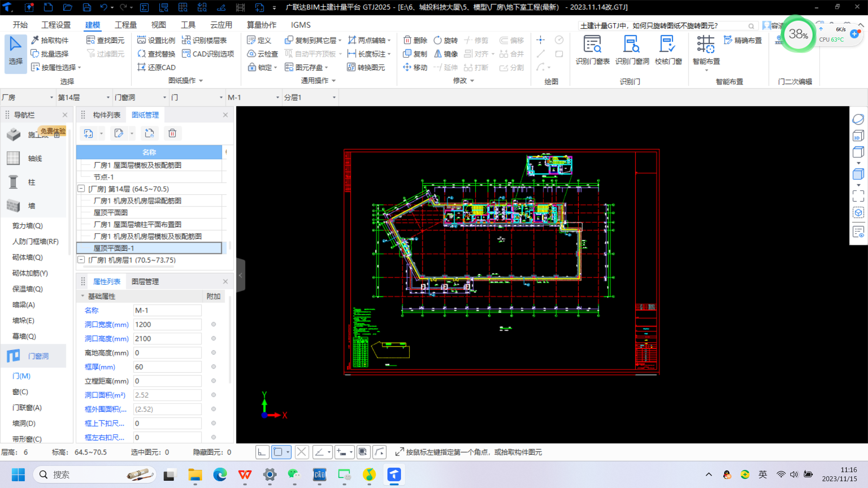Open WeChat from the taskbar
Image resolution: width=868 pixels, height=488 pixels.
pyautogui.click(x=294, y=474)
